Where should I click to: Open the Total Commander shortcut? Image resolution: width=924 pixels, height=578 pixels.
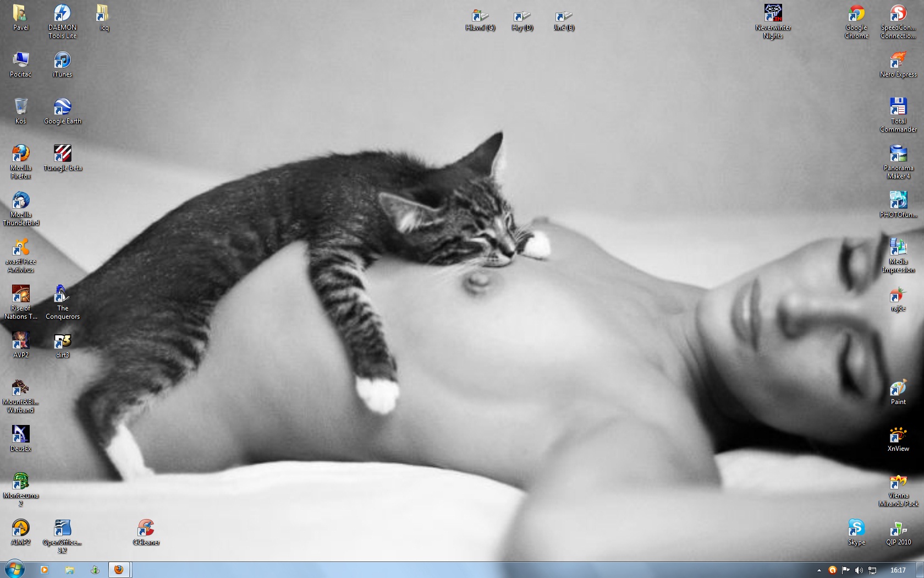898,107
